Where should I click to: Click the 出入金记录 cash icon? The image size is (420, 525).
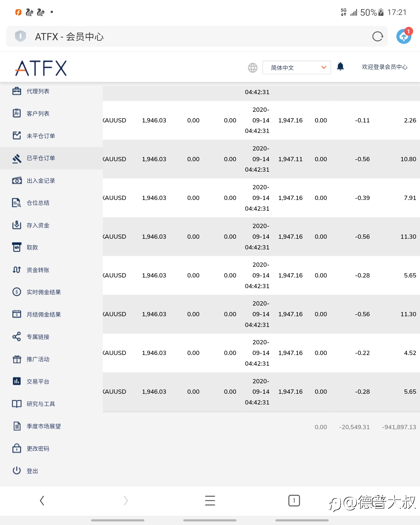coord(17,181)
